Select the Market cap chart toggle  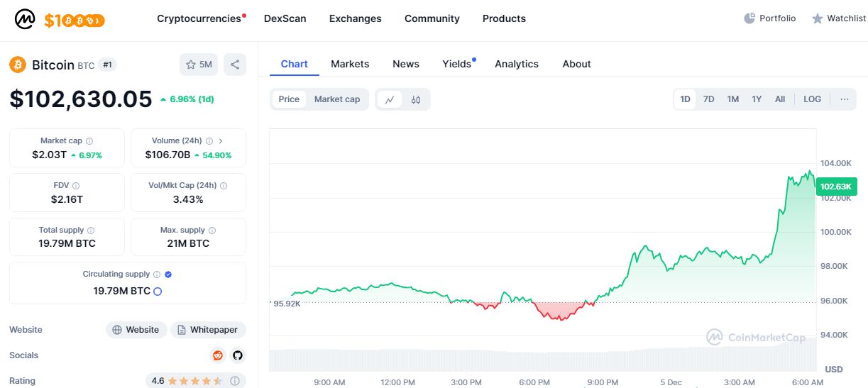click(337, 99)
